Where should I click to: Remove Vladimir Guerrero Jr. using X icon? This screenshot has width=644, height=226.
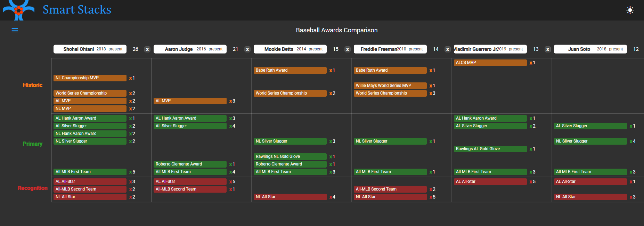click(547, 49)
